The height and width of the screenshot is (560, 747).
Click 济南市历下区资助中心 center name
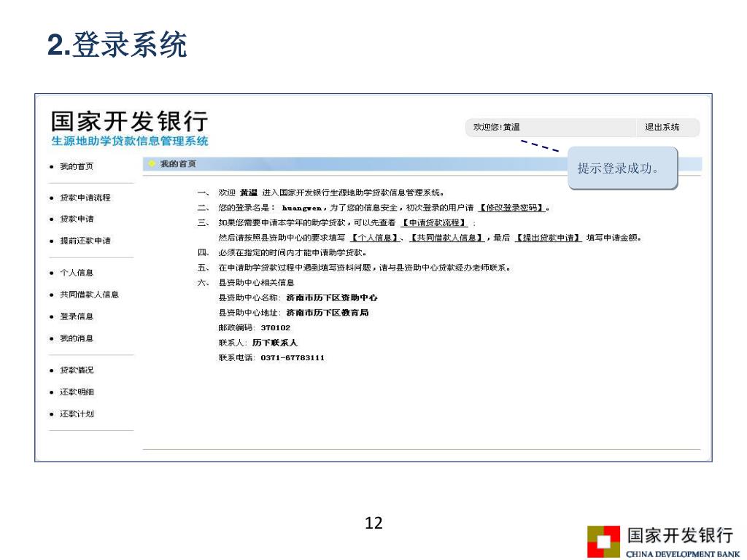(332, 297)
